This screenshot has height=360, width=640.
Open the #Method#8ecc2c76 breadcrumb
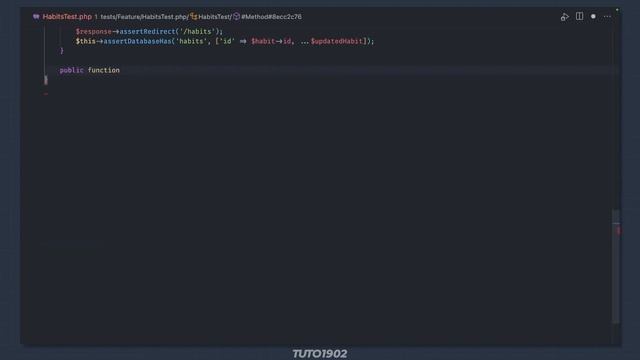[271, 17]
